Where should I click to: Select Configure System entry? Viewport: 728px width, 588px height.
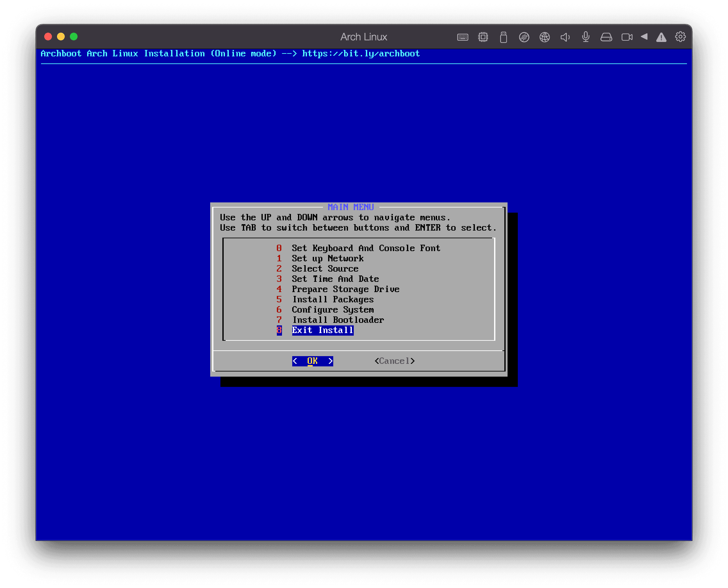325,310
